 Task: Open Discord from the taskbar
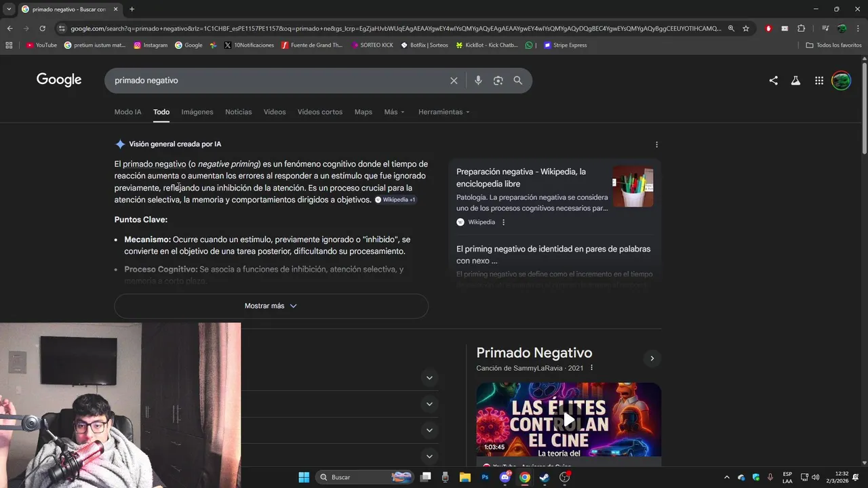point(505,477)
